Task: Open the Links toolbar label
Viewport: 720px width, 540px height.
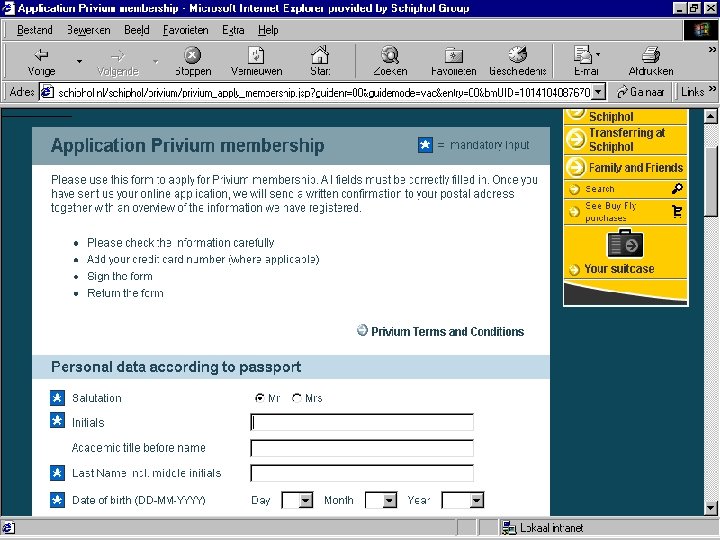Action: [x=692, y=92]
